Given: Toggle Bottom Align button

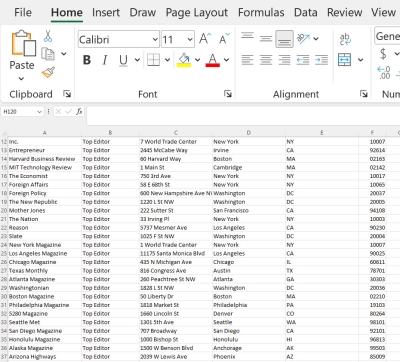Looking at the screenshot, I should point(284,39).
